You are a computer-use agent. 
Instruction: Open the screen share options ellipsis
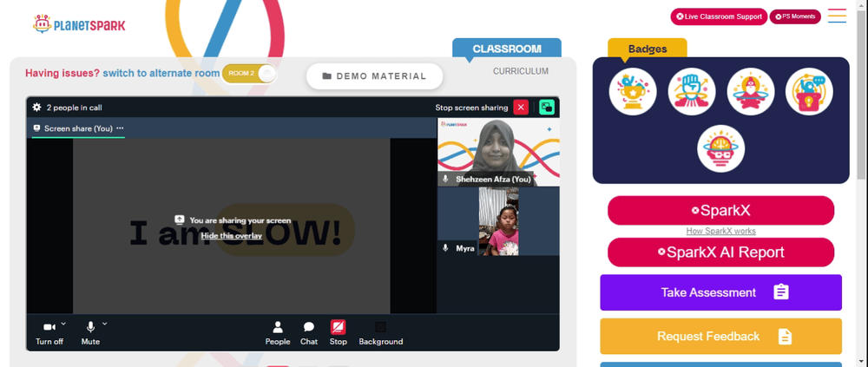click(x=120, y=128)
